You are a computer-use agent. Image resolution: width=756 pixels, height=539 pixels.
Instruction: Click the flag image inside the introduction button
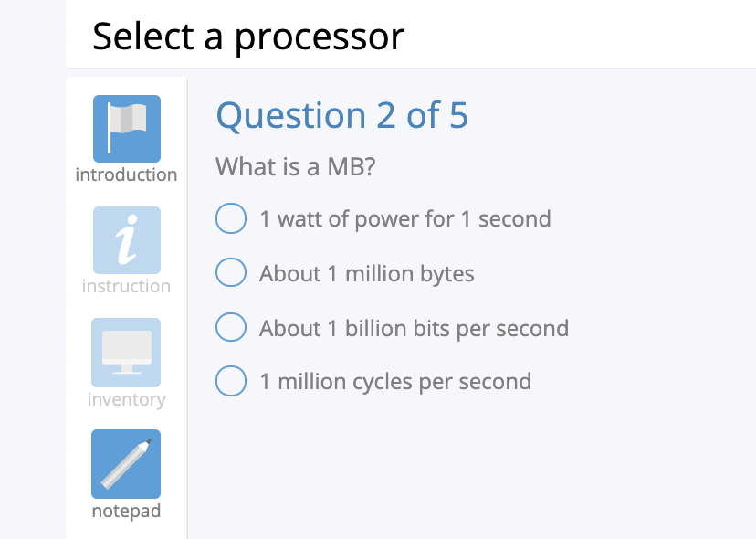(x=125, y=128)
